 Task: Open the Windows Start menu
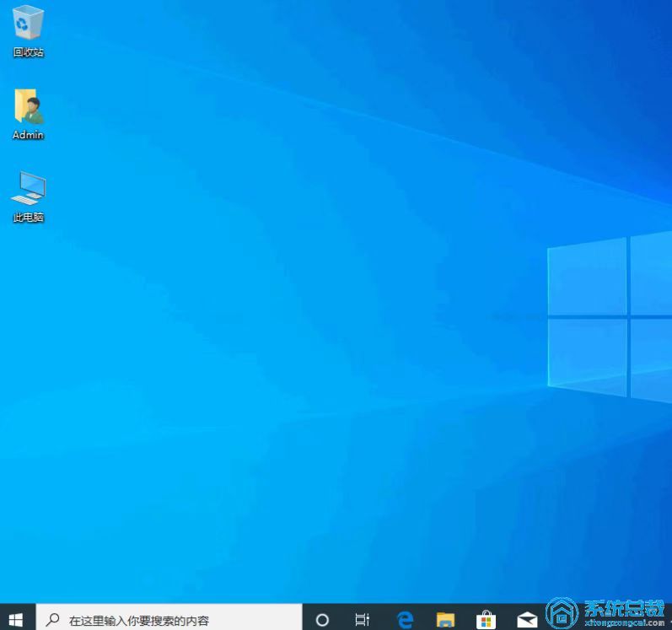tap(17, 620)
